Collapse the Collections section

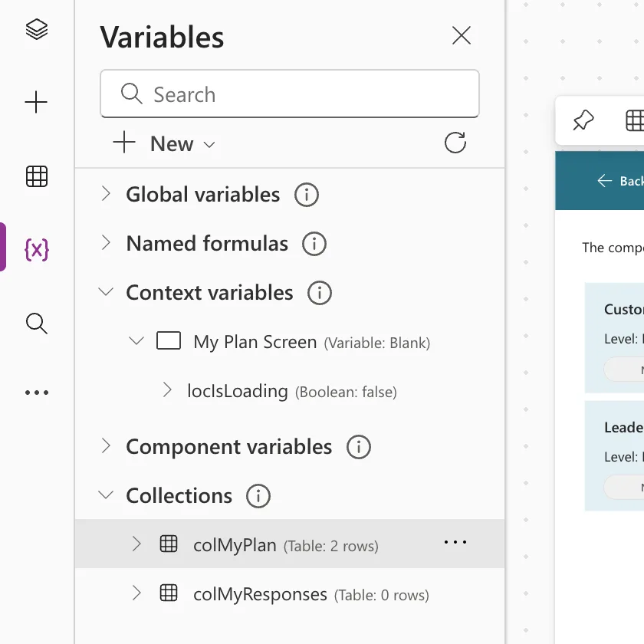106,495
